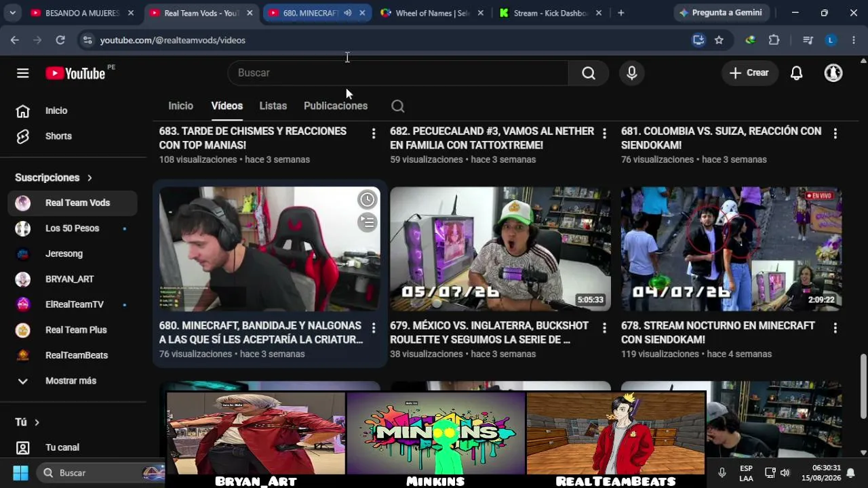Bookmark this page with the star icon

pos(719,41)
